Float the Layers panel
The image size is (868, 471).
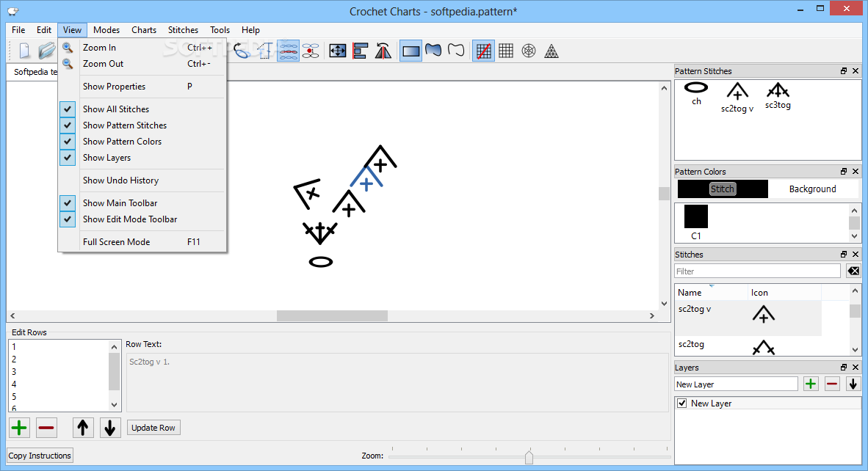point(844,367)
